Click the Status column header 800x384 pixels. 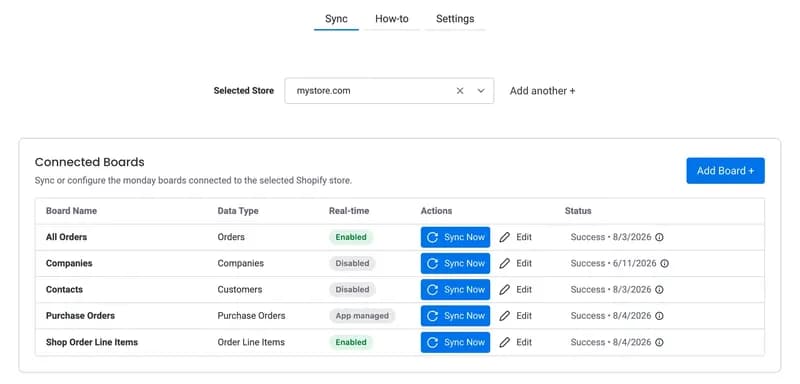(x=578, y=211)
